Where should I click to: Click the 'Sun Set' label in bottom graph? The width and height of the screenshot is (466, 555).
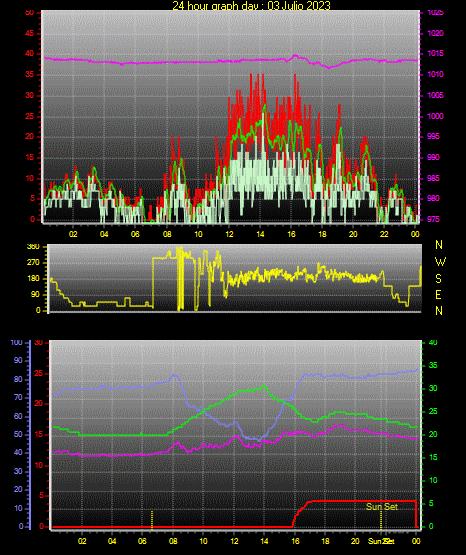(x=382, y=507)
